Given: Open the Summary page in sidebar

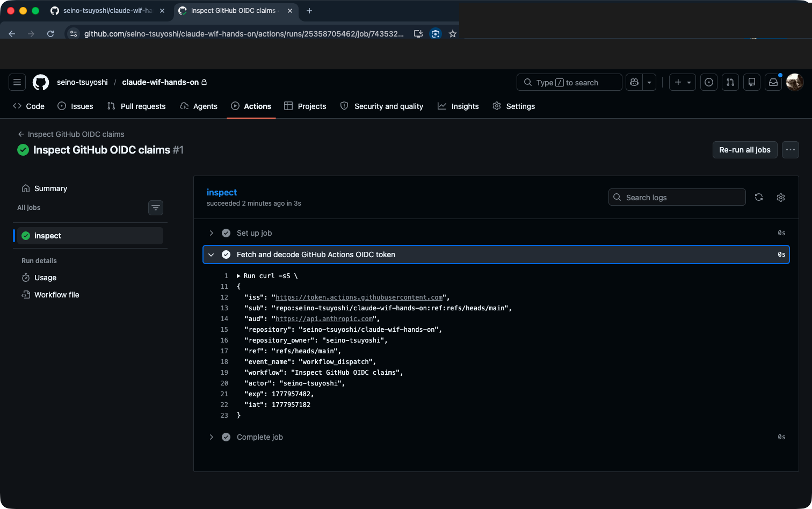Looking at the screenshot, I should pos(90,188).
